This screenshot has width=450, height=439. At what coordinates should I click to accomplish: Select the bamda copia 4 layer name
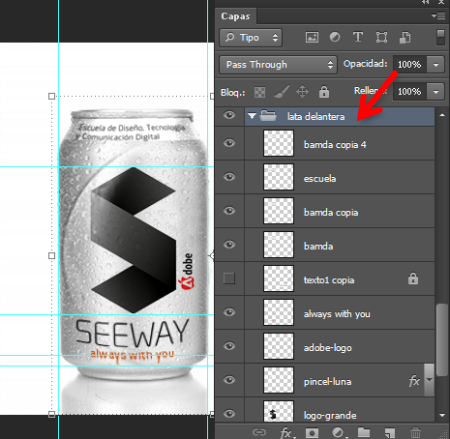(x=335, y=145)
